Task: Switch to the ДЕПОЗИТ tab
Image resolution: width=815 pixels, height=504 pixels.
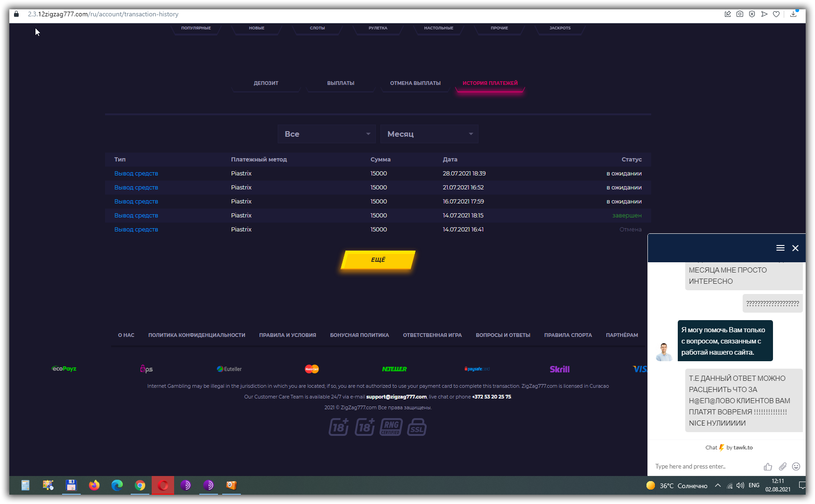Action: point(266,83)
